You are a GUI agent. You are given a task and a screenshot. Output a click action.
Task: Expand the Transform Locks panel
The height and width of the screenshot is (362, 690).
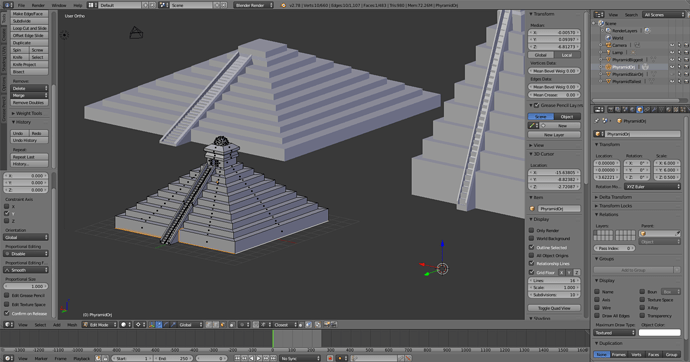coord(615,206)
